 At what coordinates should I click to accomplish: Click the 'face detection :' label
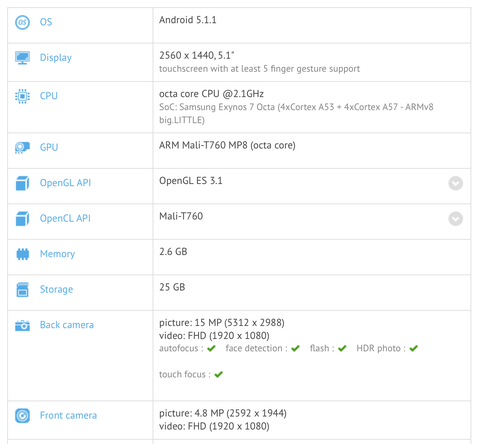256,348
